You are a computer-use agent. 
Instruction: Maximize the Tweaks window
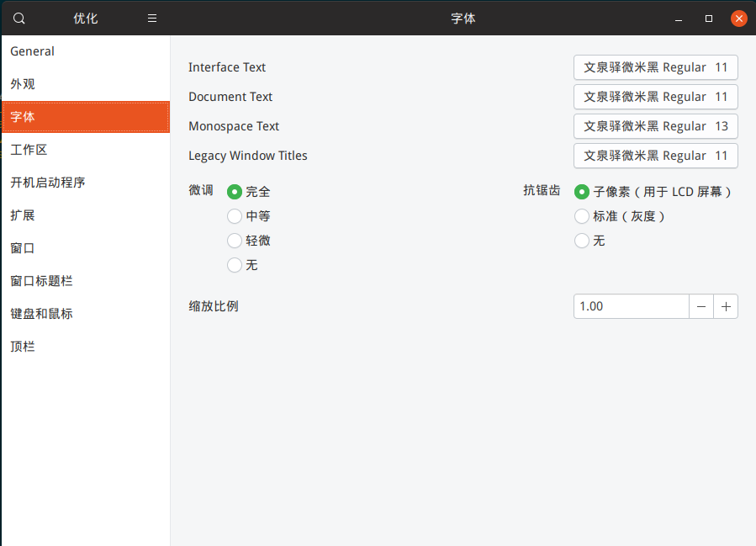point(708,19)
